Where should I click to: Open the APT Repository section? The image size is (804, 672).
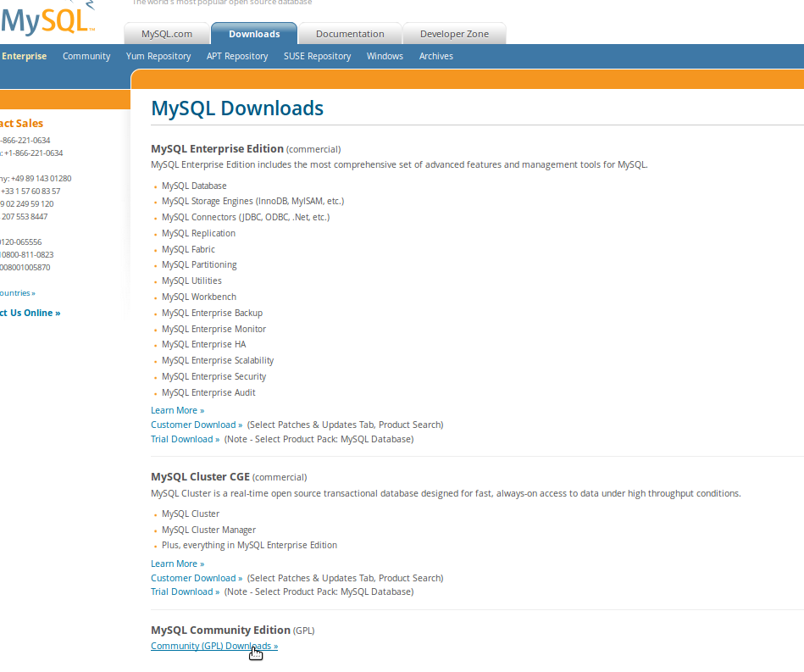click(237, 56)
